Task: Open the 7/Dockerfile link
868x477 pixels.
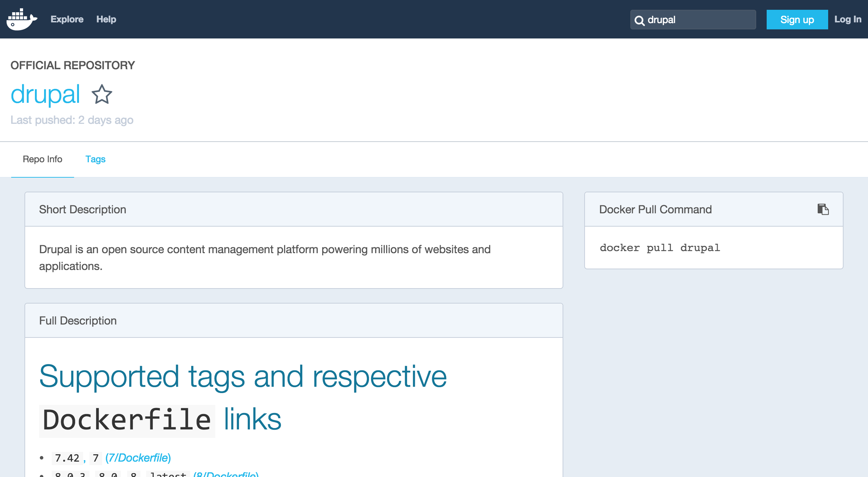Action: click(x=138, y=458)
